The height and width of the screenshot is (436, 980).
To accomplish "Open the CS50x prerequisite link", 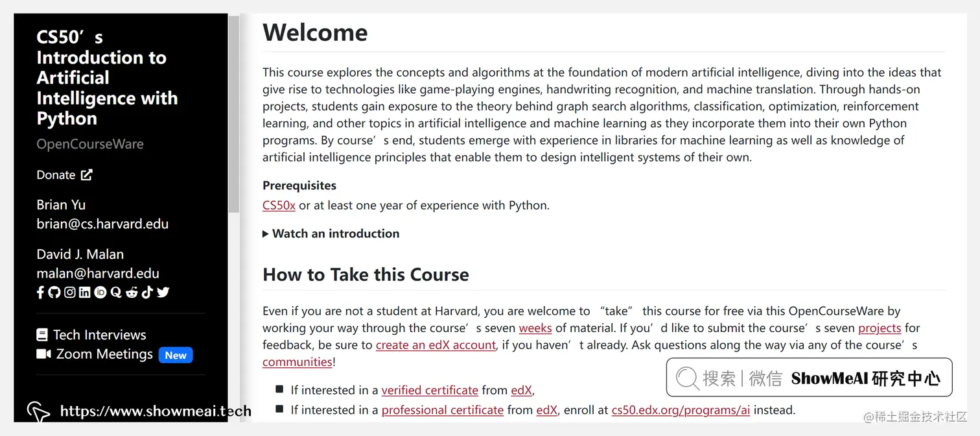I will pyautogui.click(x=278, y=205).
